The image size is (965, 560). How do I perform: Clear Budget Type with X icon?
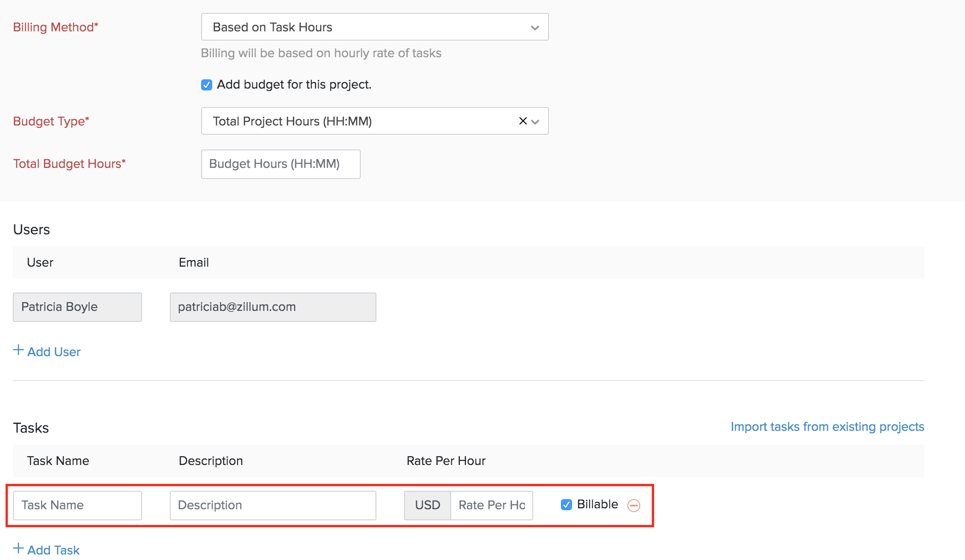pyautogui.click(x=523, y=121)
